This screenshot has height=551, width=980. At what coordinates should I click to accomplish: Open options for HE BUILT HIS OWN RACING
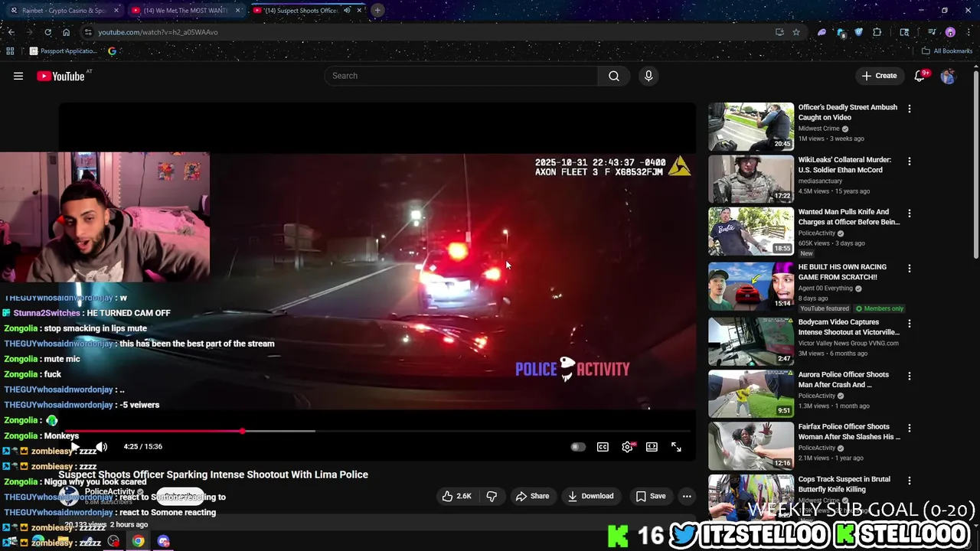pos(910,269)
